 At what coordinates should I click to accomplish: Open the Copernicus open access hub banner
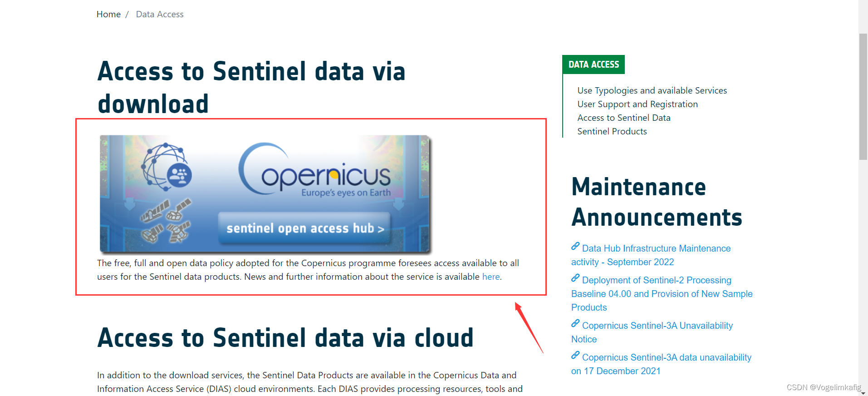265,193
